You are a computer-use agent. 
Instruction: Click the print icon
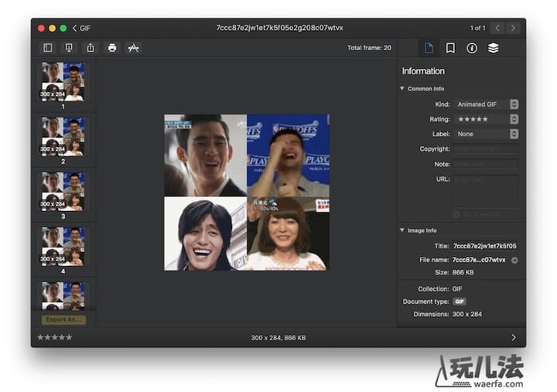coord(112,48)
